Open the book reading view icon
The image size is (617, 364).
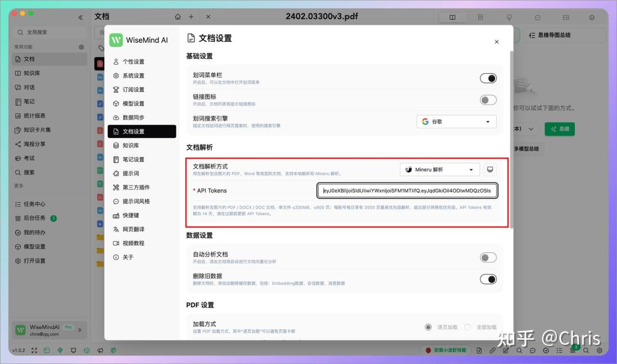tap(452, 17)
